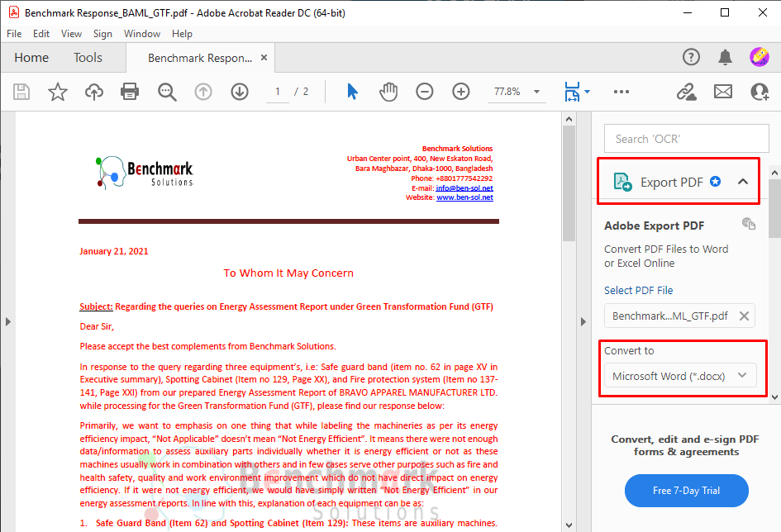This screenshot has height=532, width=781.
Task: Open the Sign menu
Action: (102, 34)
